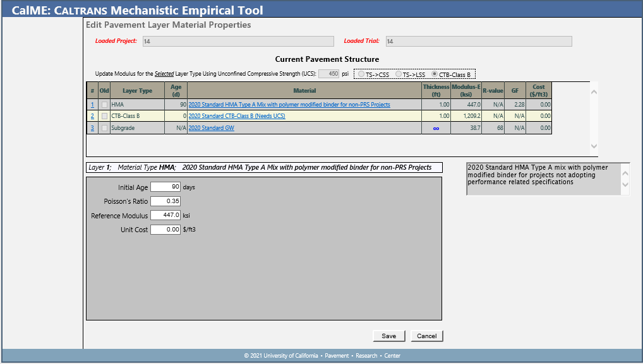
Task: Select the Reference Modulus input field
Action: (x=165, y=215)
